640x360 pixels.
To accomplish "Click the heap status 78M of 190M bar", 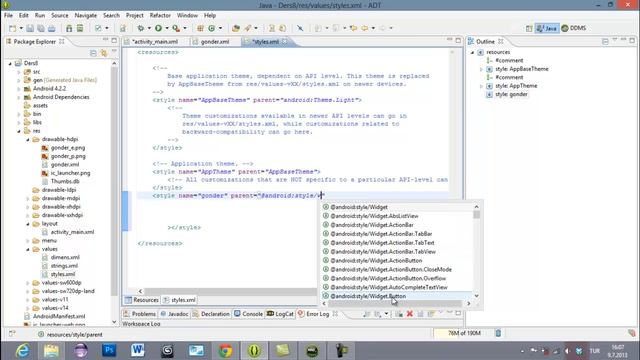I will tap(464, 333).
